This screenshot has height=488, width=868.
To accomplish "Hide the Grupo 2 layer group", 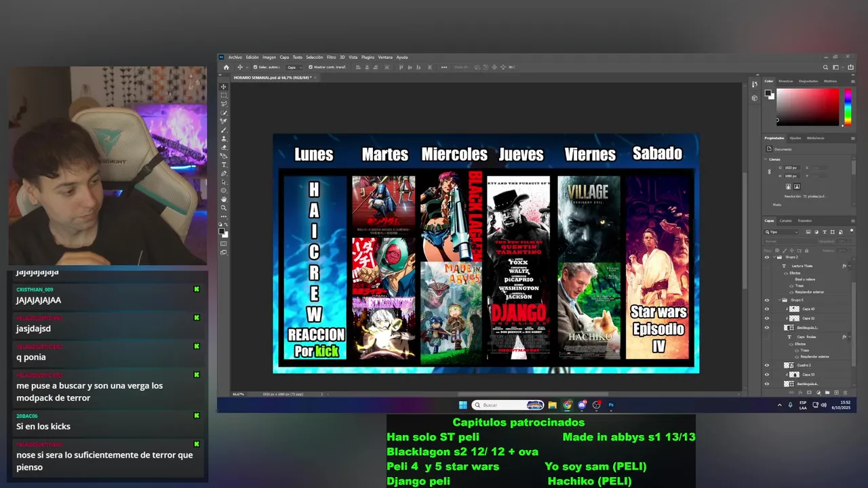I will (x=767, y=258).
